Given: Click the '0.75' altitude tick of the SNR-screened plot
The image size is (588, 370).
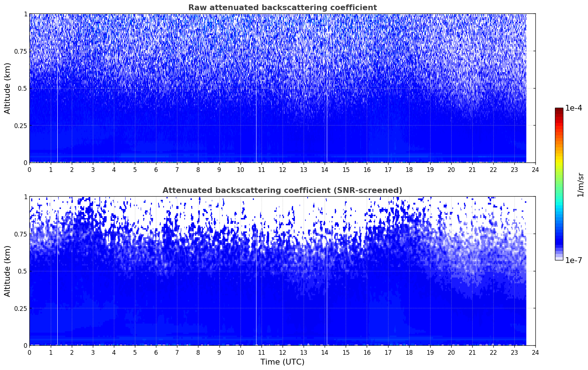Looking at the screenshot, I should [21, 234].
